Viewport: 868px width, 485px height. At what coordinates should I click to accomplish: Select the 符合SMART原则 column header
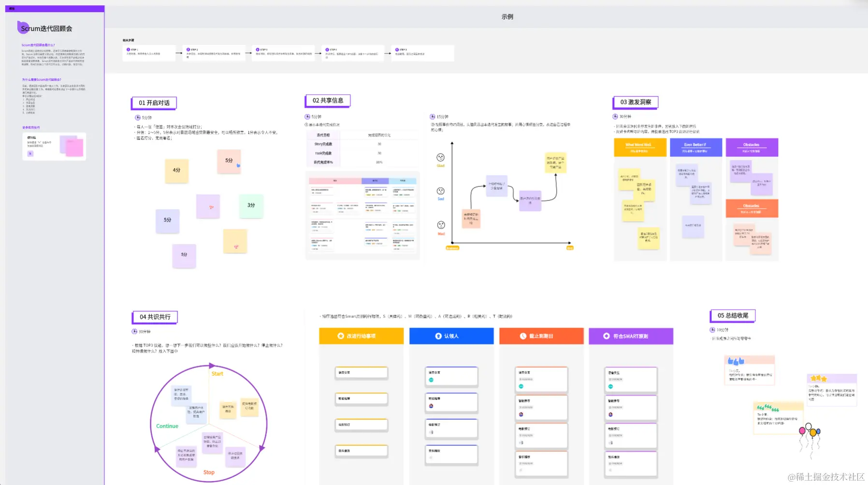[x=631, y=336]
